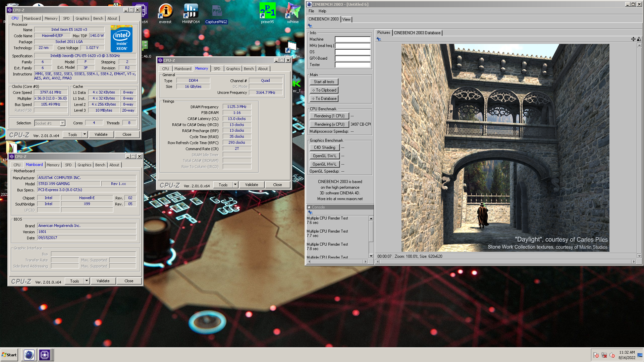
Task: Activate CINEBENCH taskbar button
Action: pos(29,355)
